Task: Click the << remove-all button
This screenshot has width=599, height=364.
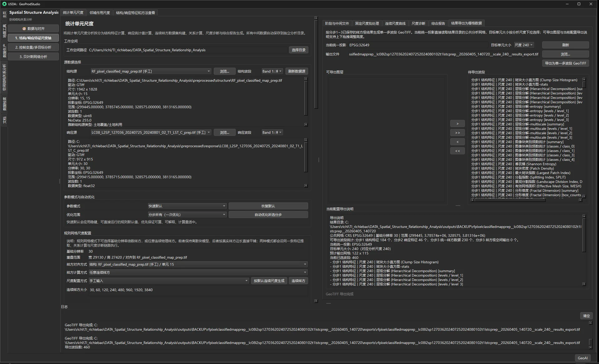Action: (x=457, y=151)
